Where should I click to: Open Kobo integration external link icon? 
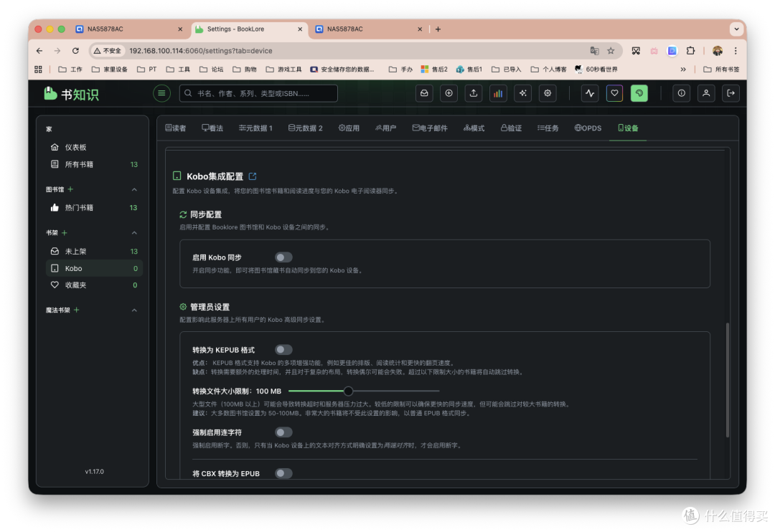coord(253,176)
